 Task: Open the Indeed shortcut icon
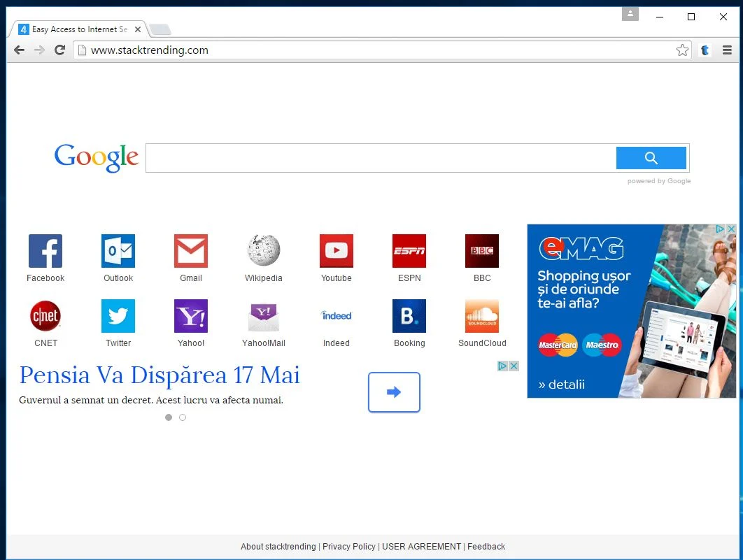[337, 316]
